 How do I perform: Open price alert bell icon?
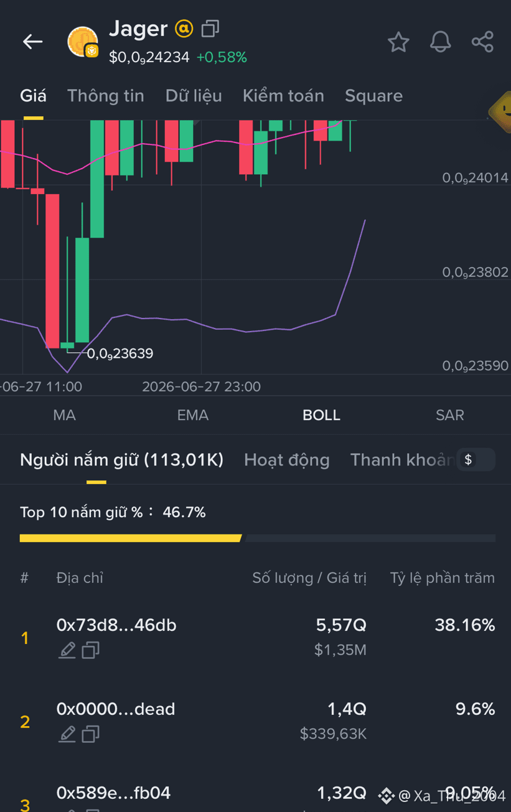[440, 42]
